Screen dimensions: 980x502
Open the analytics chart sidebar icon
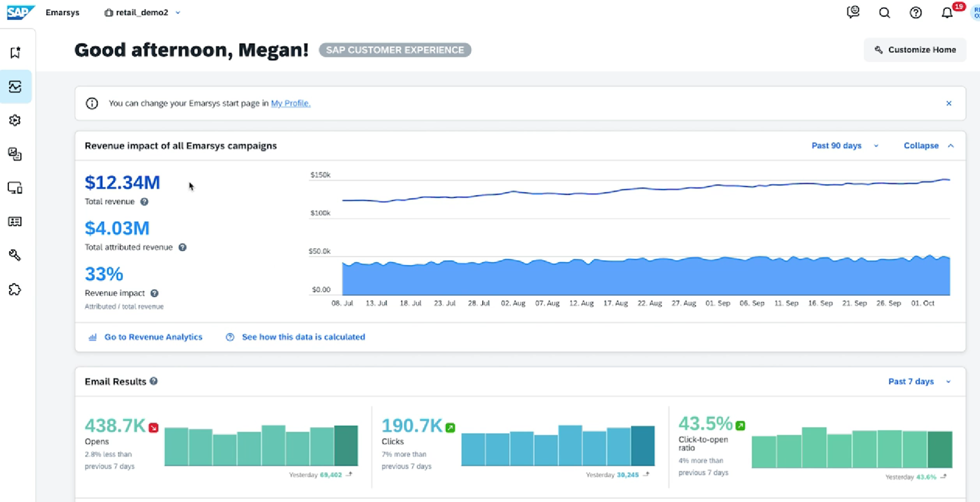15,87
